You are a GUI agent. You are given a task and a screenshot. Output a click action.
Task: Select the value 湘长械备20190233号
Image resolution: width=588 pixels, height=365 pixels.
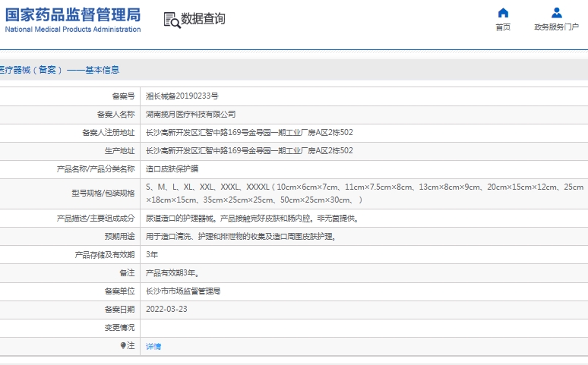pyautogui.click(x=182, y=96)
